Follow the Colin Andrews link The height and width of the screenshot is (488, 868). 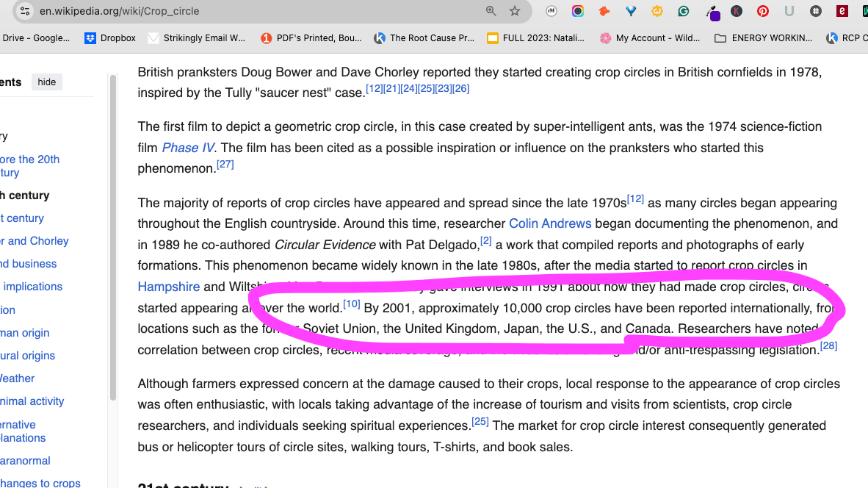pos(550,223)
